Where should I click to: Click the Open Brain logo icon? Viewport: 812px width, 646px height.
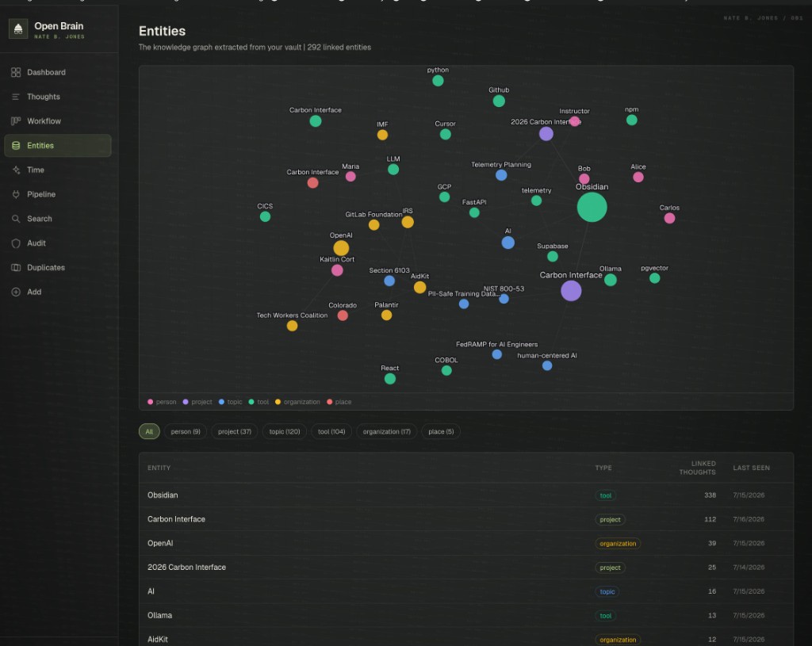pos(18,29)
